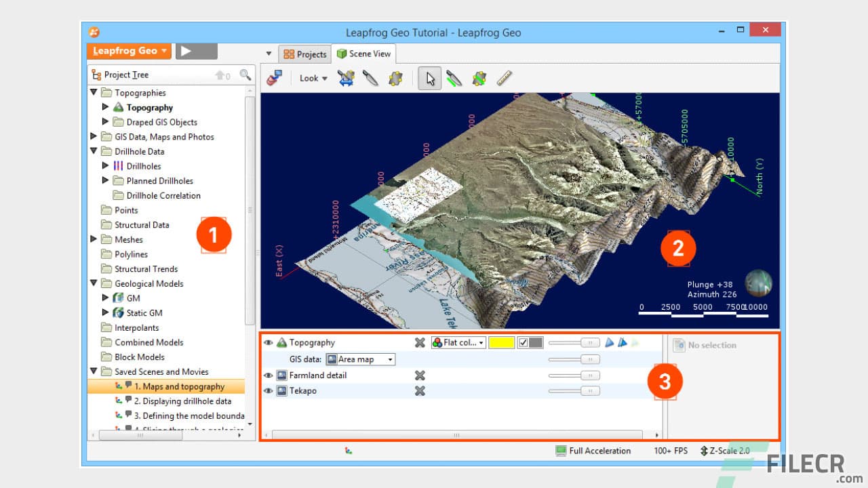Remove Topography from the scene list
Image resolution: width=868 pixels, height=488 pixels.
click(x=420, y=342)
